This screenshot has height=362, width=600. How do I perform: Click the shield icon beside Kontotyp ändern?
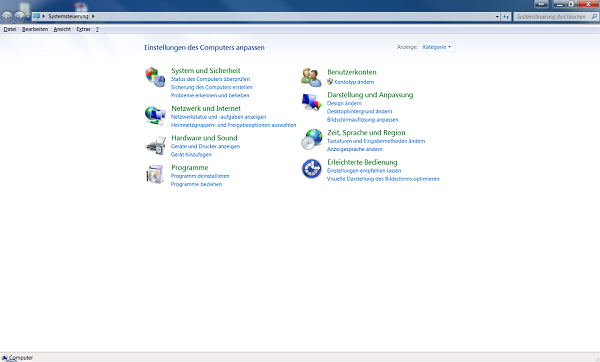pyautogui.click(x=330, y=82)
